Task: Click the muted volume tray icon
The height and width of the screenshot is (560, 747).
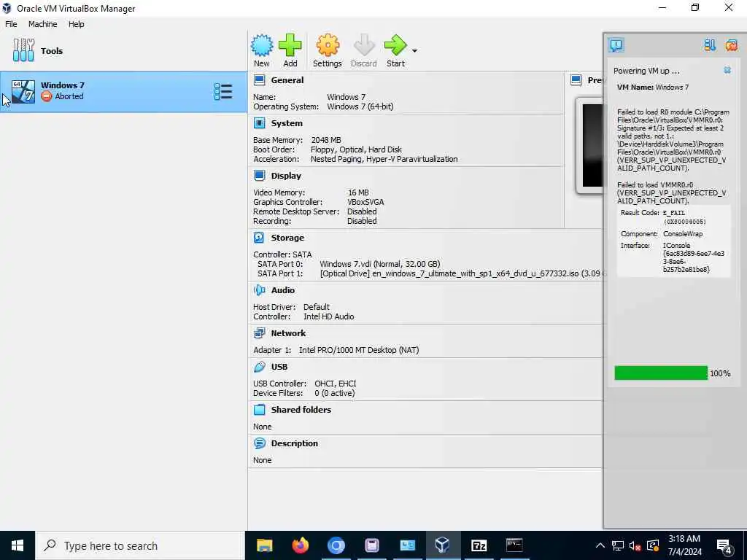Action: click(x=635, y=545)
